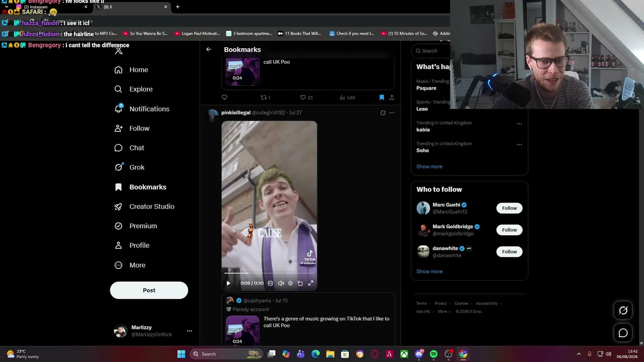Open File Explorer from the taskbar
The height and width of the screenshot is (362, 644).
(x=330, y=354)
